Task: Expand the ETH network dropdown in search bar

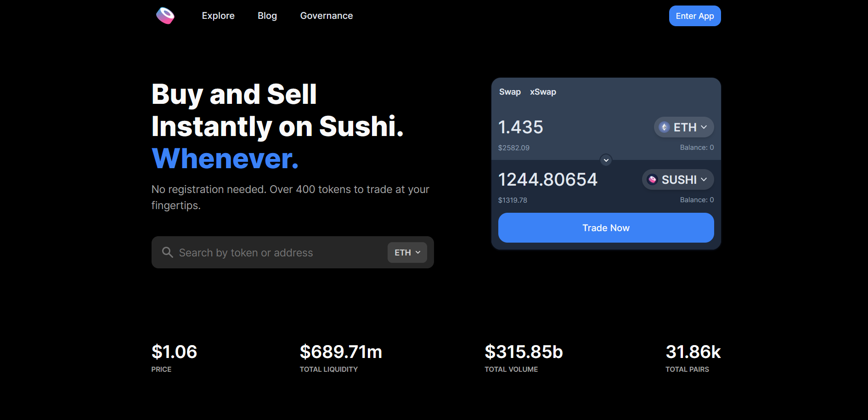Action: 407,252
